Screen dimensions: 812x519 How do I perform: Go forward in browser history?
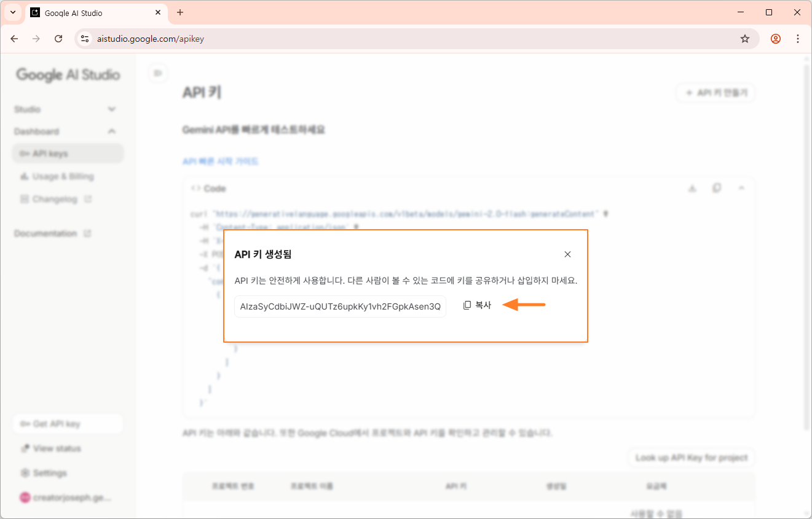tap(36, 39)
